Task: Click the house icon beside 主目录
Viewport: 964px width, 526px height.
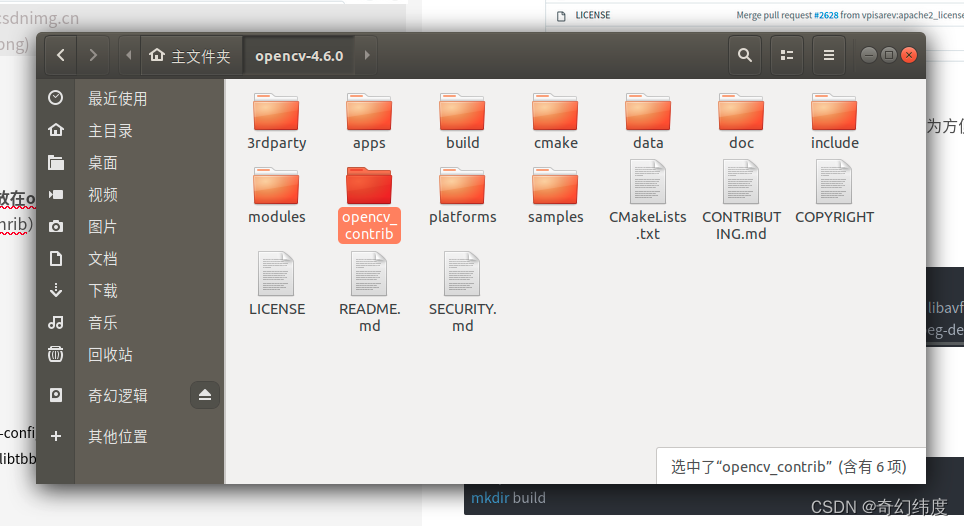Action: click(x=55, y=130)
